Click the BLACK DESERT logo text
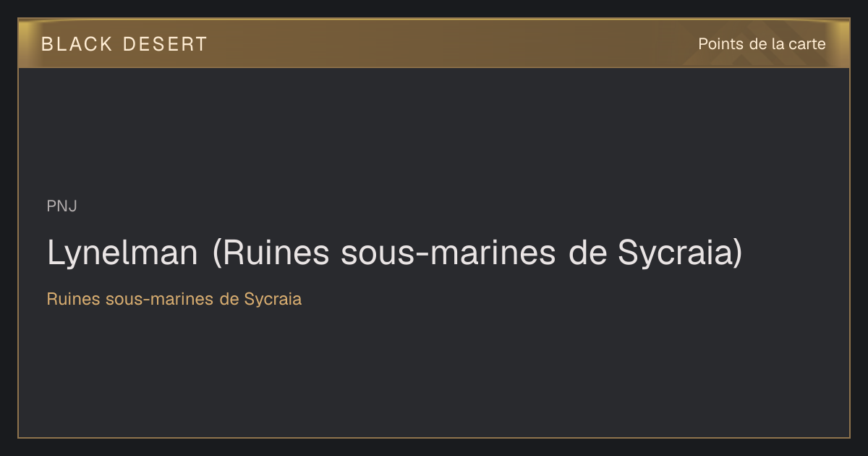The image size is (868, 456). 124,44
